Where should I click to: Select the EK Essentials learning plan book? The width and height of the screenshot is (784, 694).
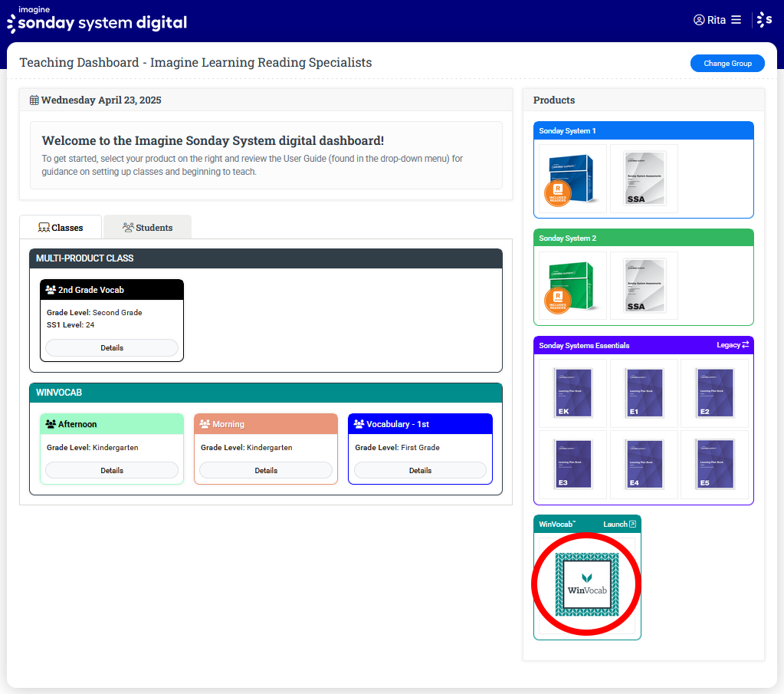572,393
